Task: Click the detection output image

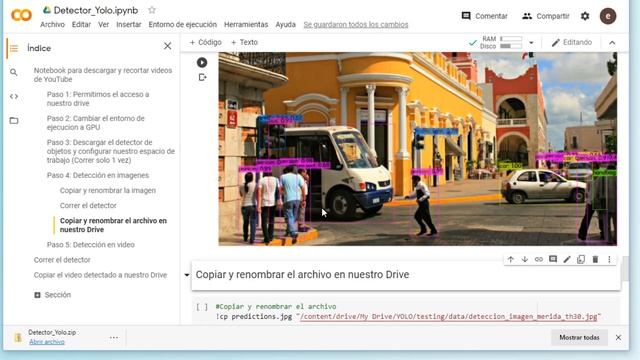Action: coord(418,149)
